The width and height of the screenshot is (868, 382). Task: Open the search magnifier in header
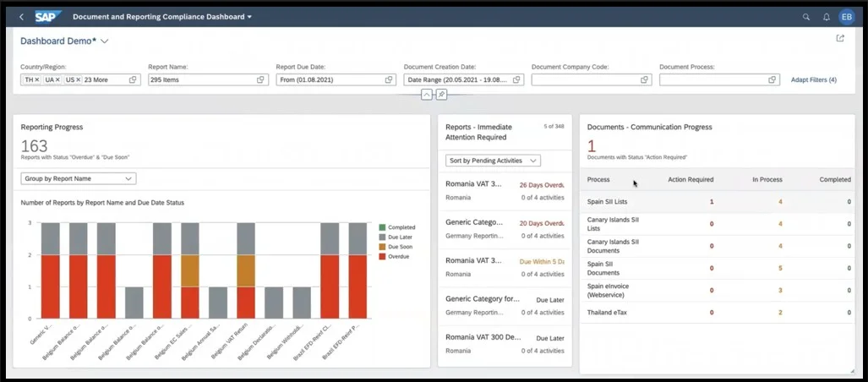[805, 17]
